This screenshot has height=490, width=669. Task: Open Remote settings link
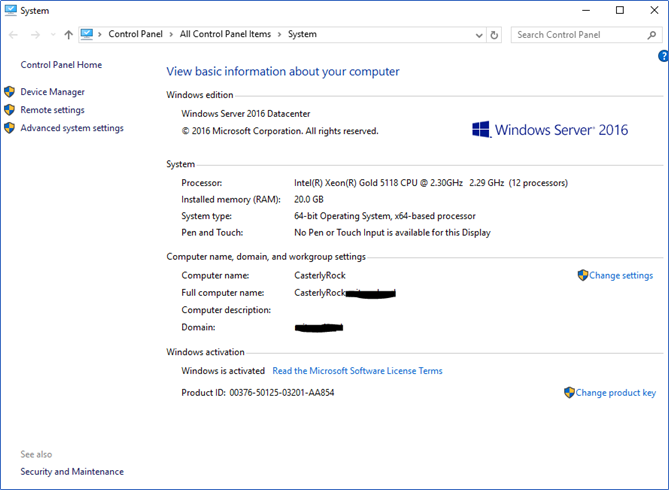tap(52, 110)
